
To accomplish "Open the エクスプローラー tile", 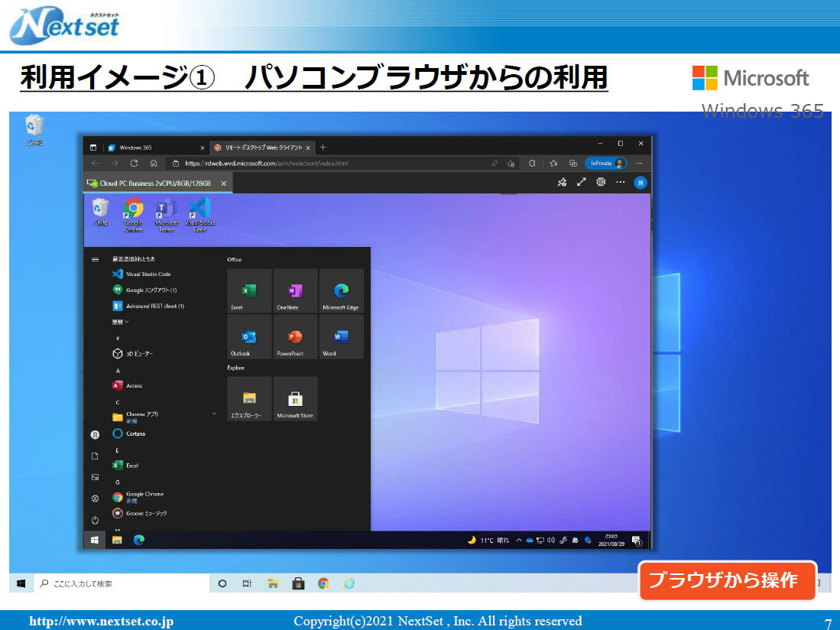I will (249, 398).
